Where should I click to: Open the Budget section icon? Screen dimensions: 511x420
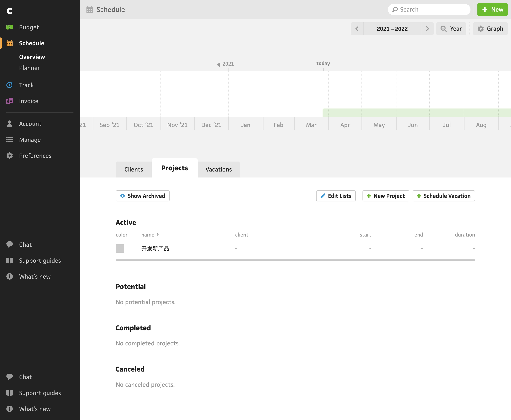(9, 27)
